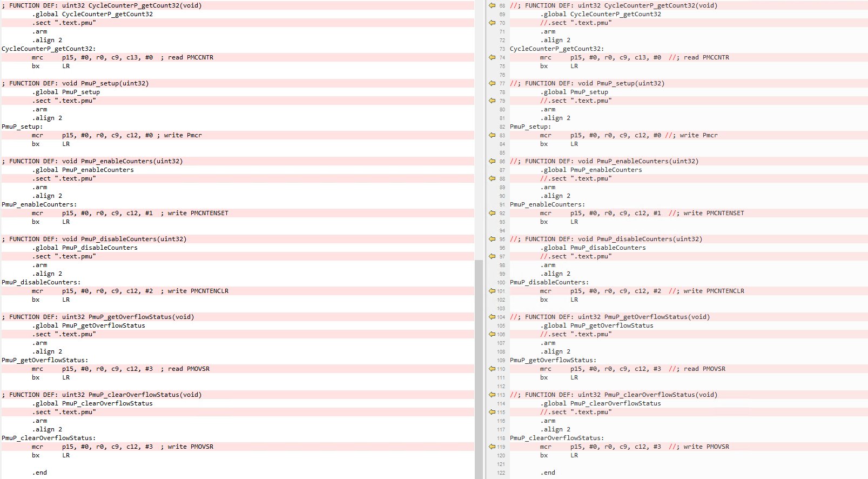The image size is (868, 479).
Task: Select left pane '.global PmuP_disableCounters' line
Action: point(238,248)
